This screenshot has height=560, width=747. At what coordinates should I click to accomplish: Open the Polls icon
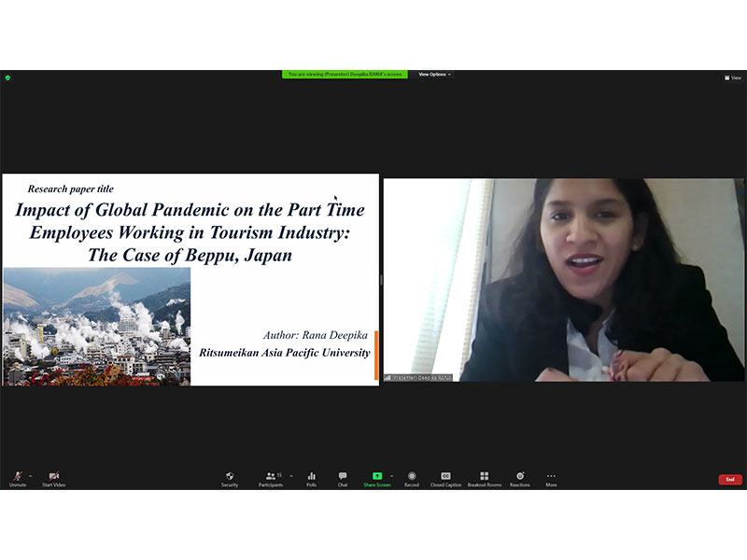[311, 477]
